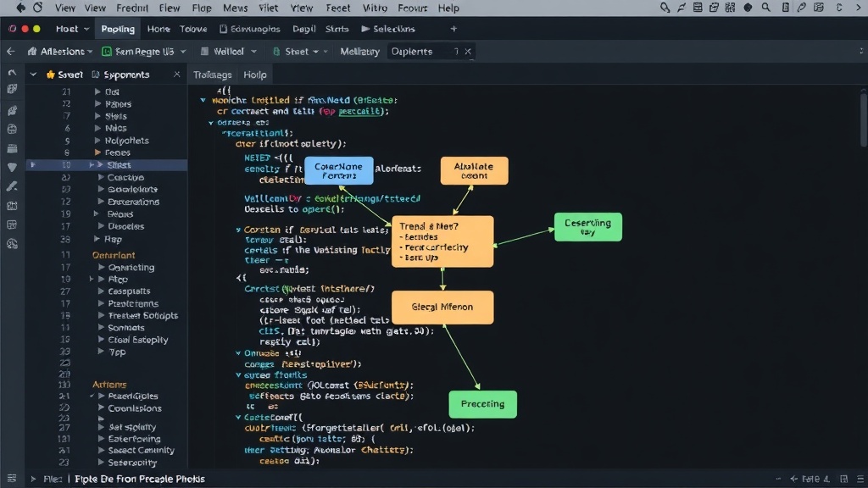868x488 pixels.
Task: Fold the code block at the topmost fold arrow
Action: pos(203,100)
